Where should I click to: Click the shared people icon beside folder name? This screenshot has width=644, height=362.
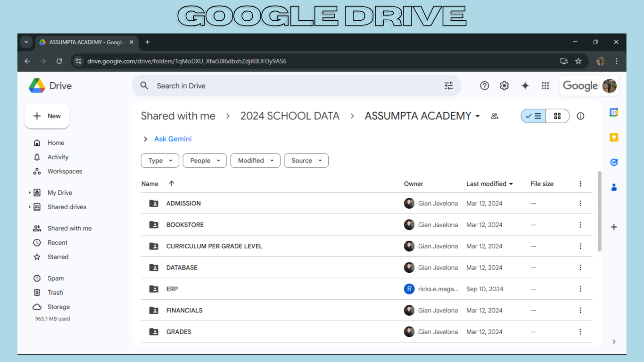click(x=495, y=116)
